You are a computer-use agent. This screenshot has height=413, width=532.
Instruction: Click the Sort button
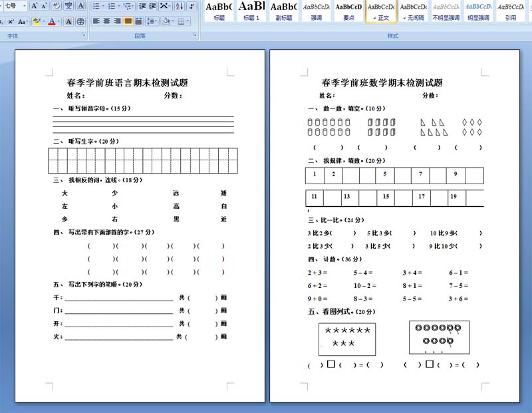180,6
